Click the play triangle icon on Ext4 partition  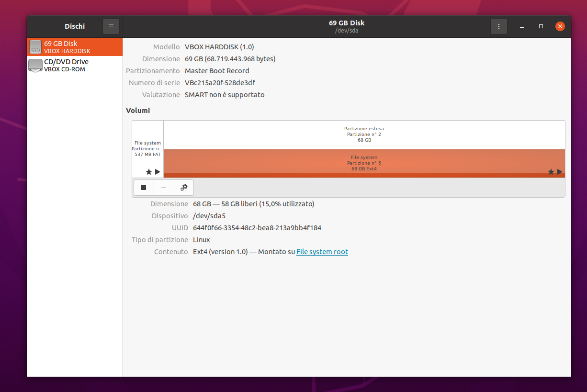[560, 172]
